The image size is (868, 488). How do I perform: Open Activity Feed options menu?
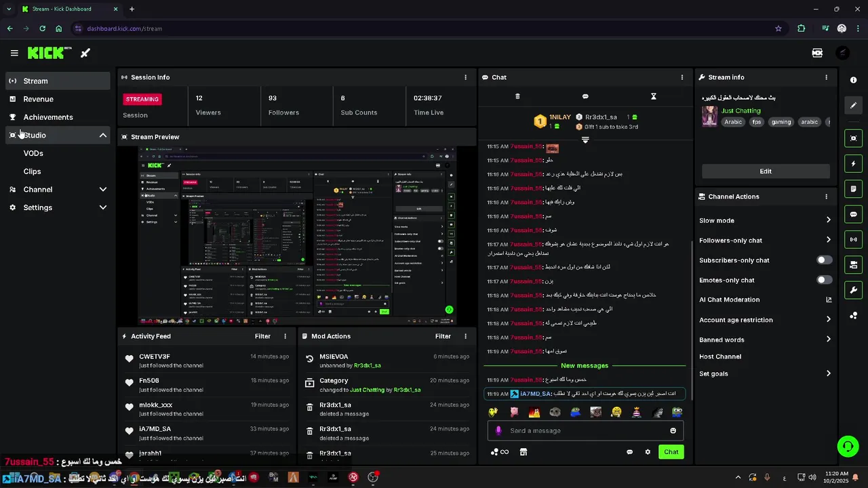click(x=285, y=336)
